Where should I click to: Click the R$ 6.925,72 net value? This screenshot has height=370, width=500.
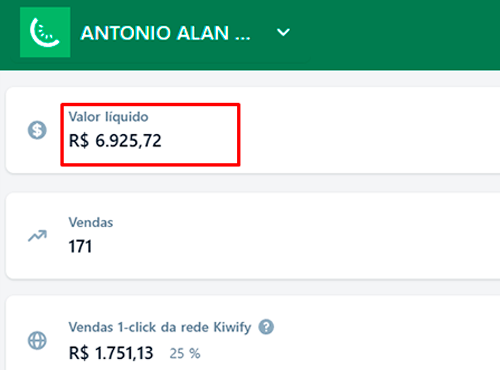coord(115,141)
